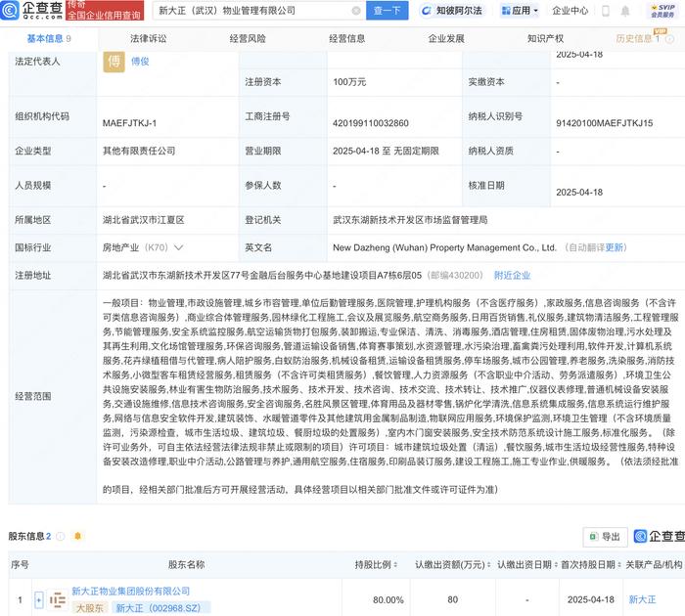Open notifications bell icon in header
685x616 pixels.
point(625,11)
